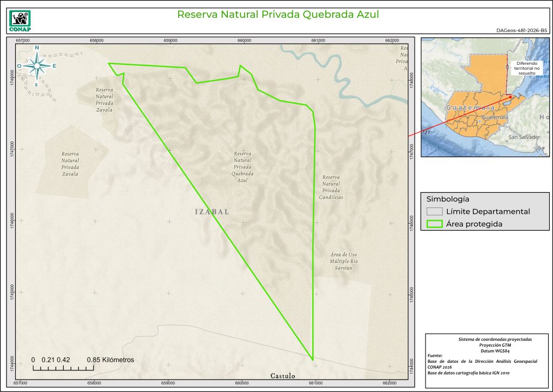Click the Área protegida legend text

pyautogui.click(x=474, y=224)
